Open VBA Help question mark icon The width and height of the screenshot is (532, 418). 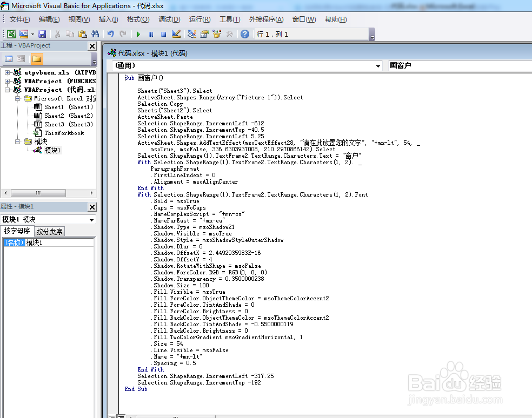[x=244, y=34]
